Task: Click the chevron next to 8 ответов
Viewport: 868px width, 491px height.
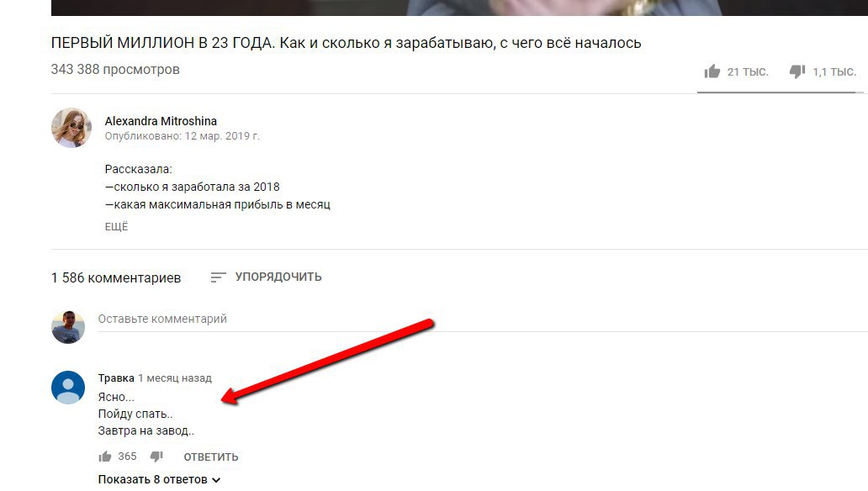Action: 216,480
